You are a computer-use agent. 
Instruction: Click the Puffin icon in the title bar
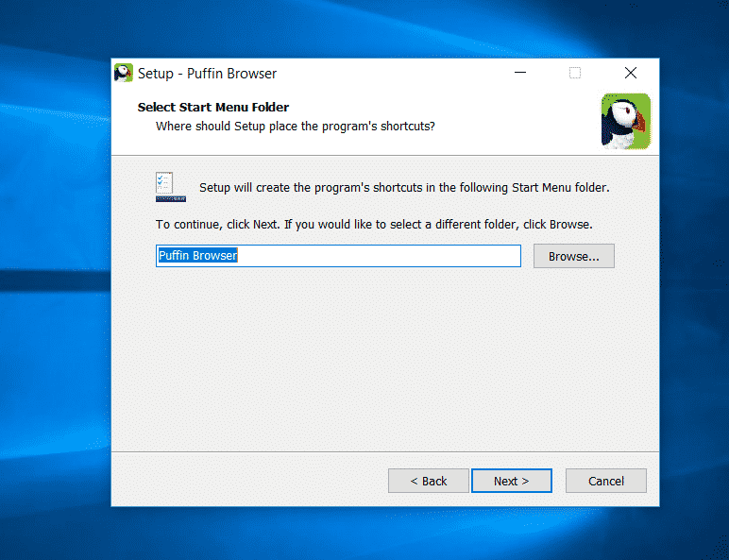124,74
